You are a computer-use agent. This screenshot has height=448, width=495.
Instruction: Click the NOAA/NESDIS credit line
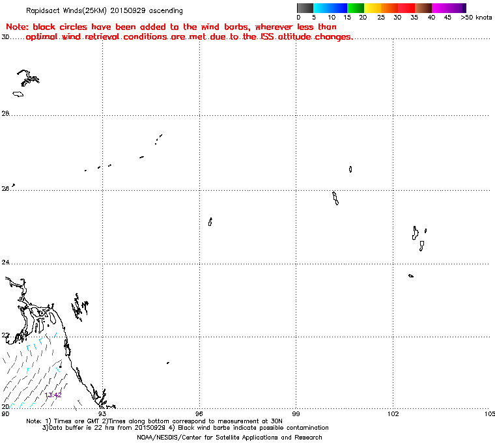tap(229, 438)
